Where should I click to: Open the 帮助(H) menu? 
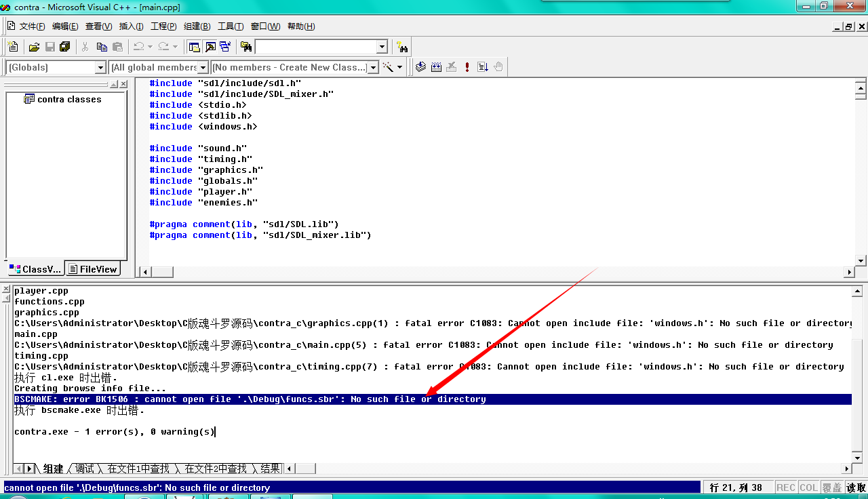tap(301, 26)
